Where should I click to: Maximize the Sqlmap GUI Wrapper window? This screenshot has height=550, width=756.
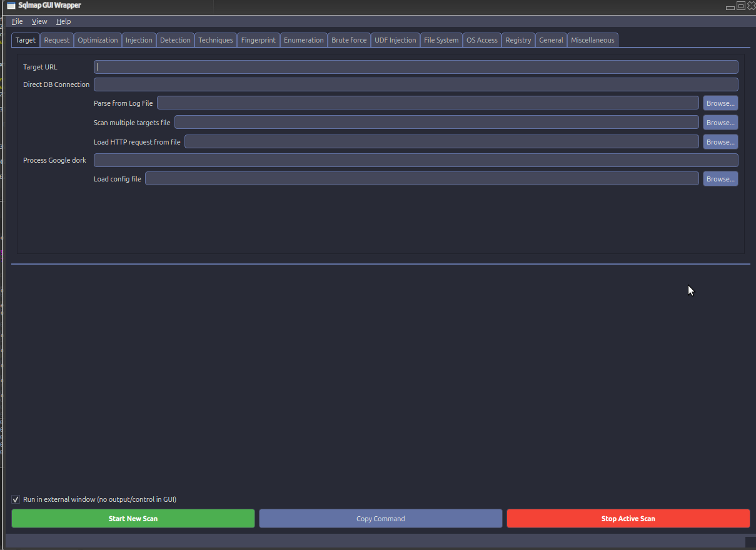[x=741, y=6]
